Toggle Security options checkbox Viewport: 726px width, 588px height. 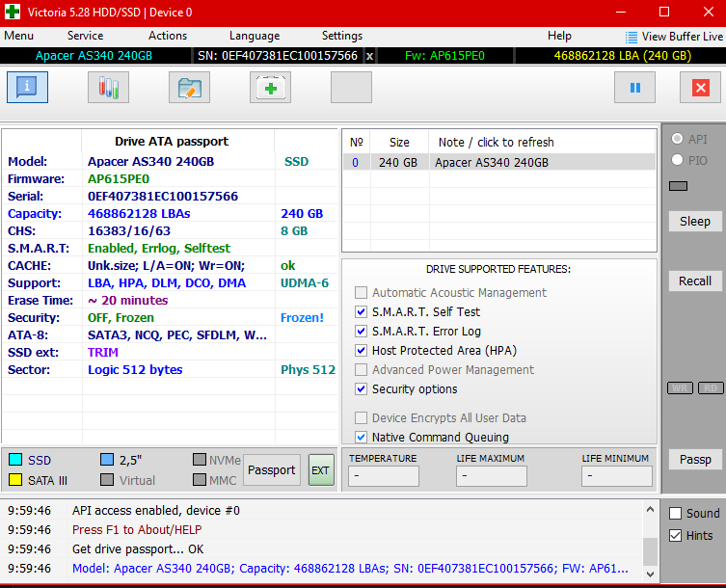tap(361, 388)
